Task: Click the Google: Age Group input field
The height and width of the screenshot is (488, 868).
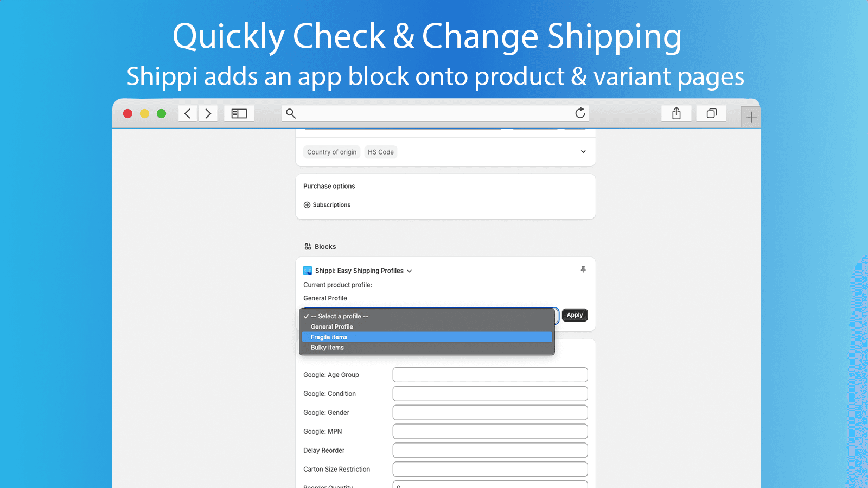Action: coord(490,374)
